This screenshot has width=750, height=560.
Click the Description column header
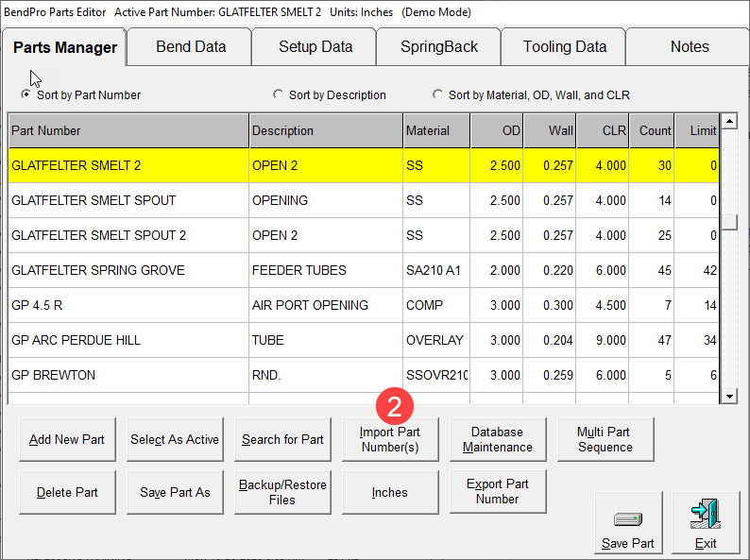click(x=326, y=130)
